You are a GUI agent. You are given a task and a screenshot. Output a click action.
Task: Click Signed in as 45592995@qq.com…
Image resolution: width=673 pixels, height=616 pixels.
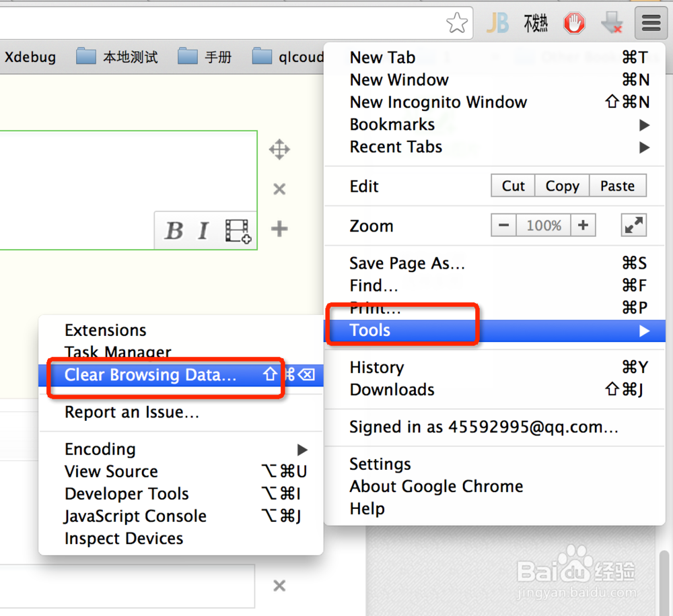[495, 427]
